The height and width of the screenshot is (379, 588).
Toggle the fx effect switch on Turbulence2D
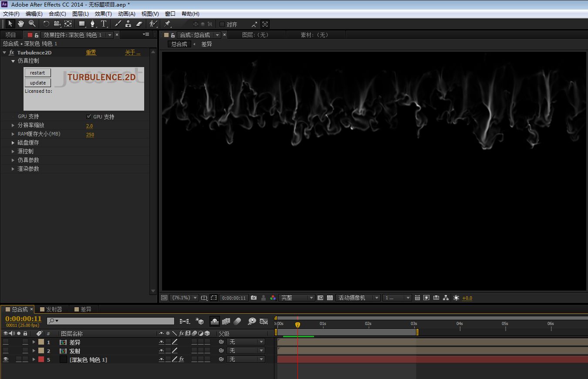click(11, 53)
